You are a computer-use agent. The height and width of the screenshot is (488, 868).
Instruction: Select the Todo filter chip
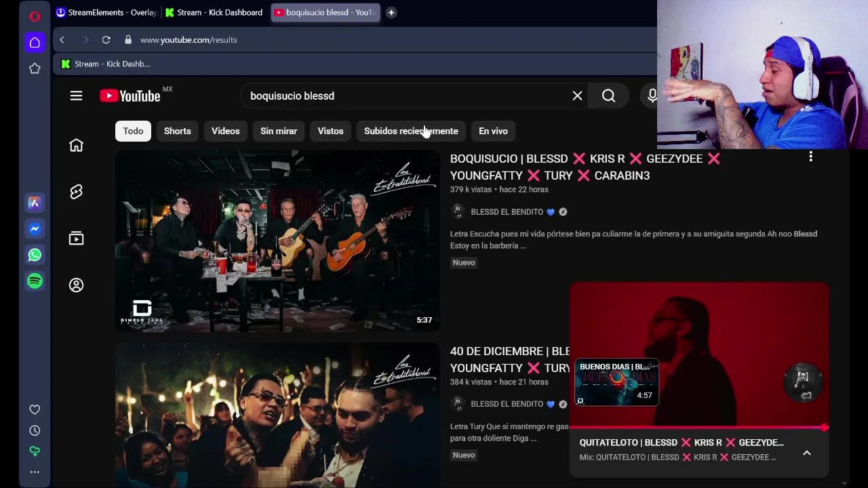tap(133, 131)
